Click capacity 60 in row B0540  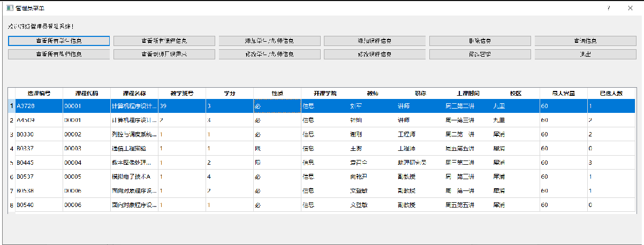[563, 204]
